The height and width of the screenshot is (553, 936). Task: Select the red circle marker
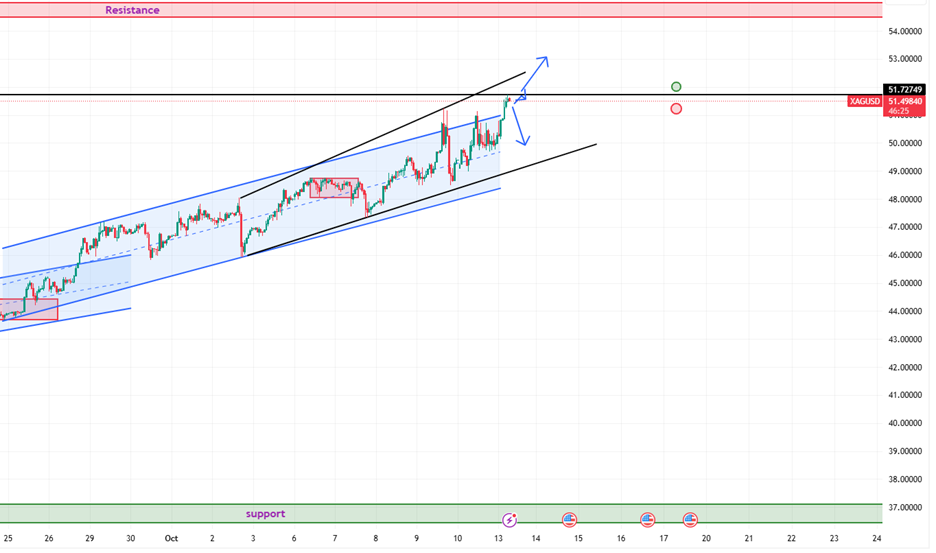[677, 108]
